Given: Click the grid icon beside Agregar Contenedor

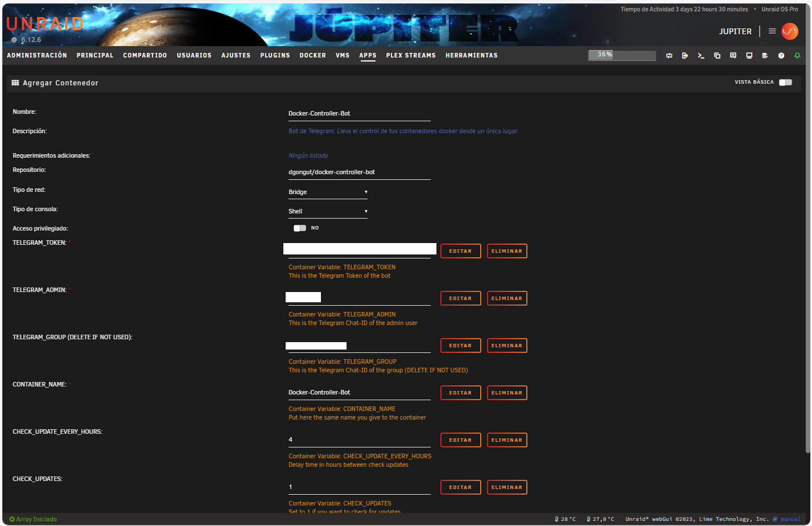Looking at the screenshot, I should [15, 83].
